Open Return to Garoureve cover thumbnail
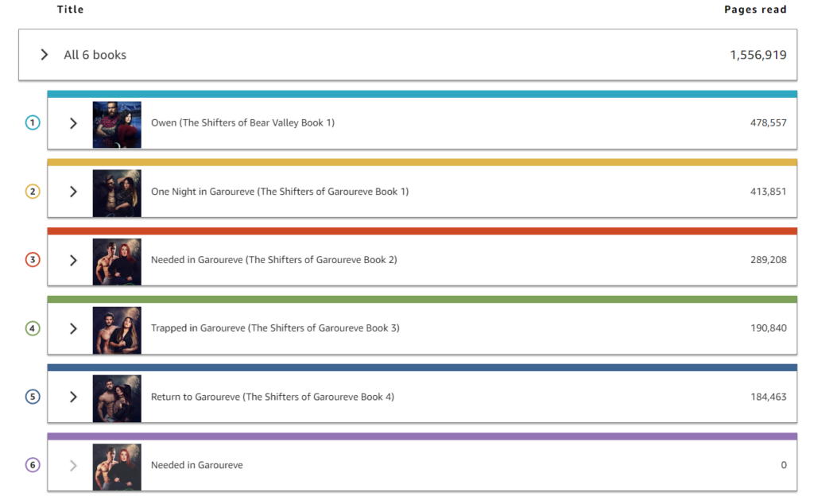814x504 pixels. pos(117,398)
